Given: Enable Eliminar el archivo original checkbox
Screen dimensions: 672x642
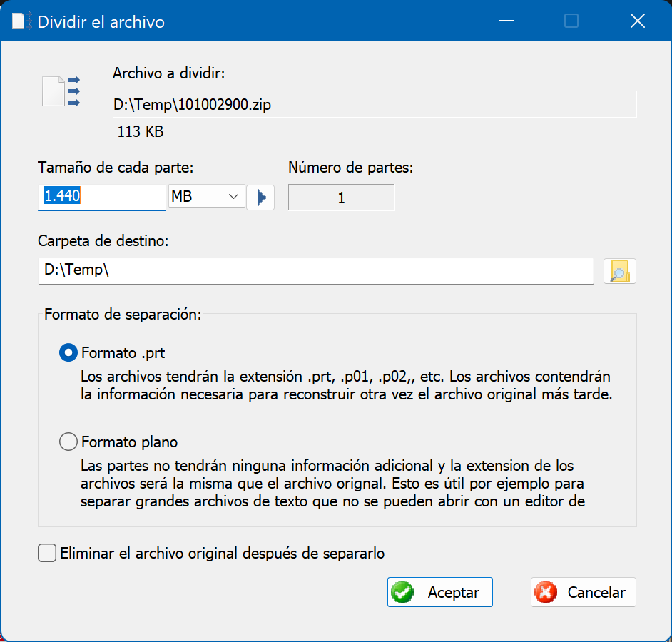Looking at the screenshot, I should pos(47,553).
